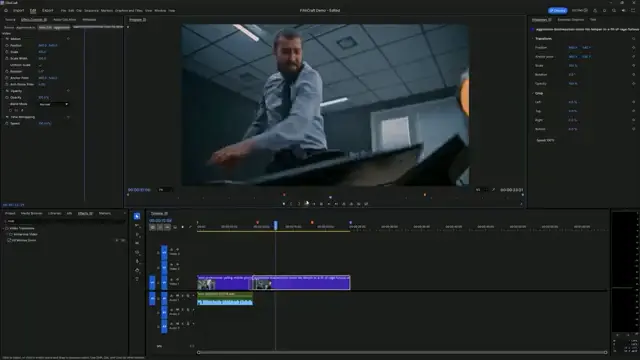Image resolution: width=640 pixels, height=360 pixels.
Task: Expand the Immersive Video folder
Action: [x=7, y=235]
